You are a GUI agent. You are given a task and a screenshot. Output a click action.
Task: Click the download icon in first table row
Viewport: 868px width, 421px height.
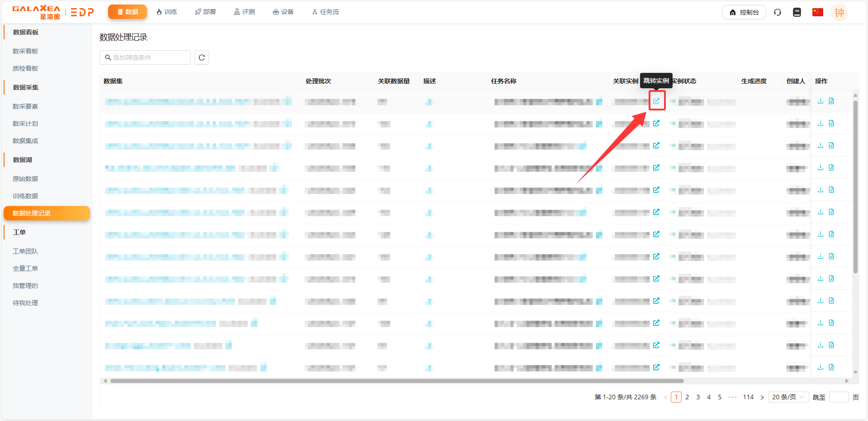pyautogui.click(x=820, y=101)
